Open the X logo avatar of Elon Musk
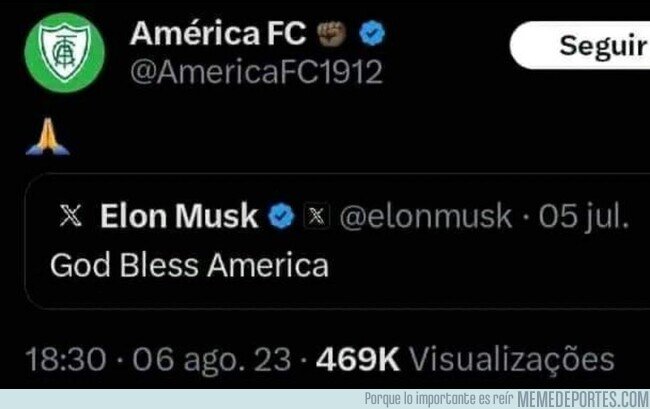The width and height of the screenshot is (650, 409). (x=70, y=215)
